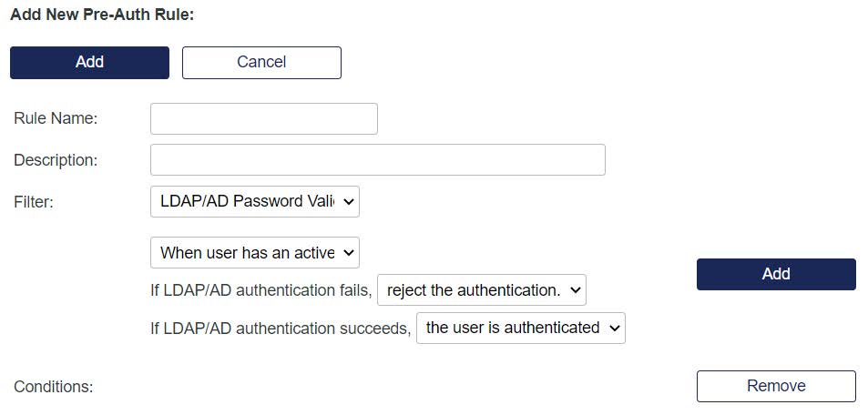
Task: Focus the Rule Name text field
Action: click(x=263, y=119)
